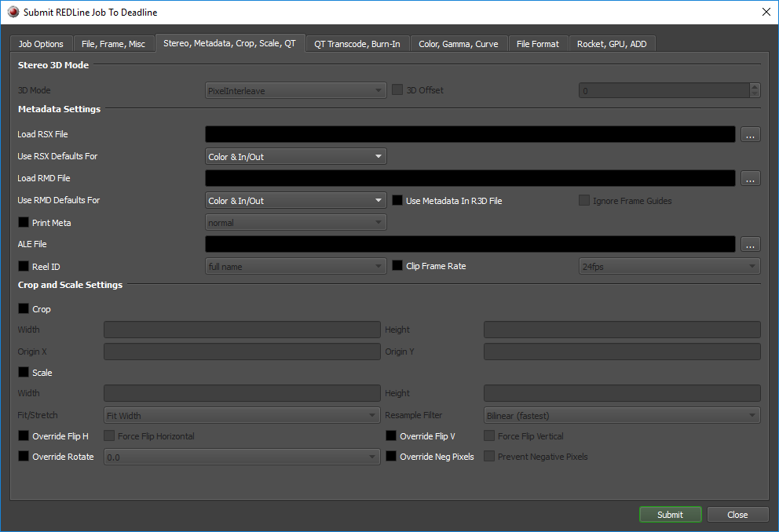This screenshot has width=779, height=532.
Task: Open the Use RSX Defaults For dropdown
Action: (295, 156)
